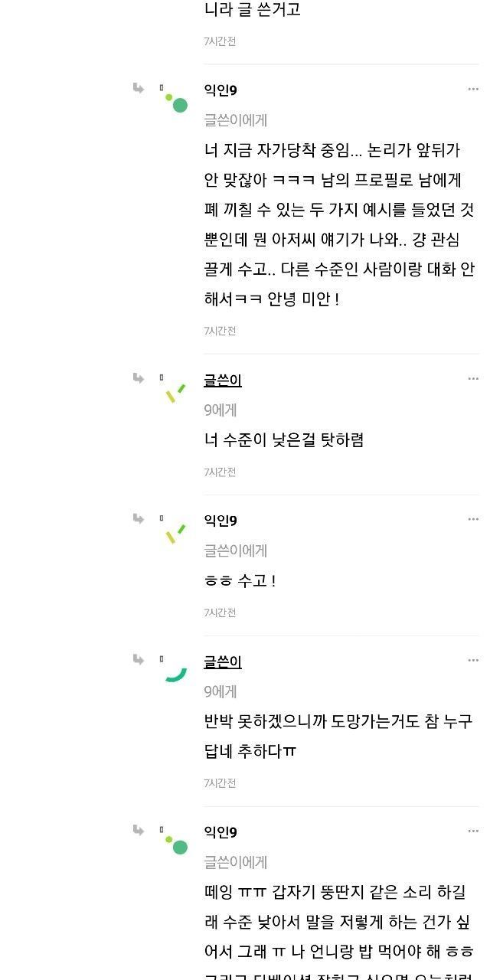Click 익인9 username above 'ㅎㅎ 수고 !'
Image resolution: width=490 pixels, height=980 pixels.
point(220,521)
